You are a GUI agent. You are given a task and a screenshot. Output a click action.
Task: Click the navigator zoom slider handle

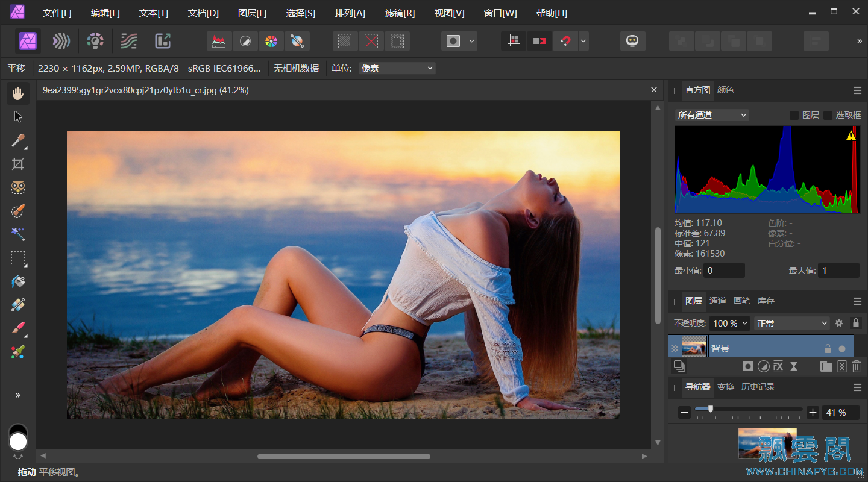point(711,409)
